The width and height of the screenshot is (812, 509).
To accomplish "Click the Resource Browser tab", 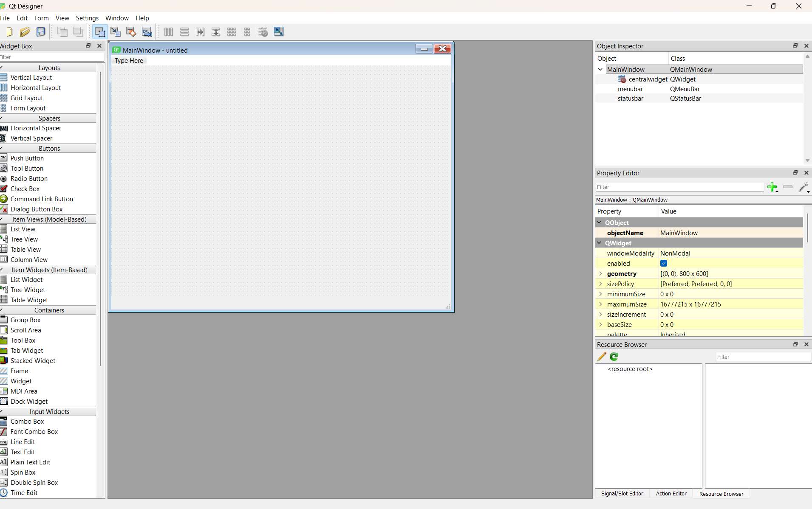I will (x=721, y=494).
